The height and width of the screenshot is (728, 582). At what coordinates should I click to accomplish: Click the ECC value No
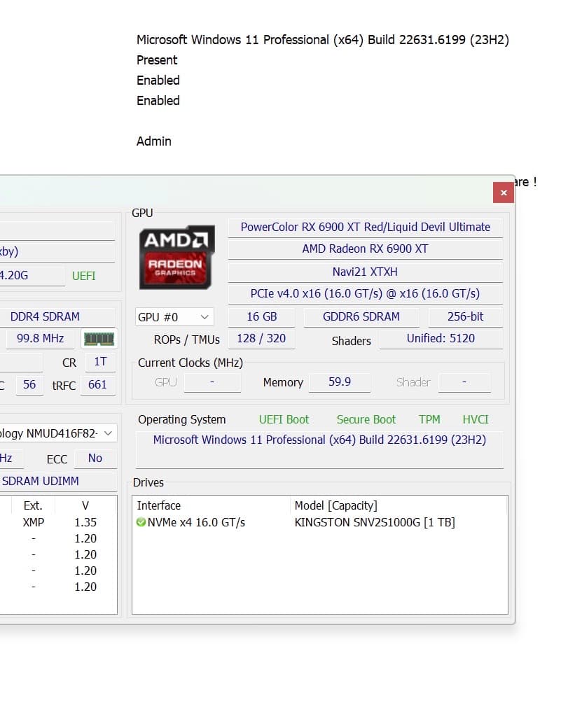click(x=95, y=458)
